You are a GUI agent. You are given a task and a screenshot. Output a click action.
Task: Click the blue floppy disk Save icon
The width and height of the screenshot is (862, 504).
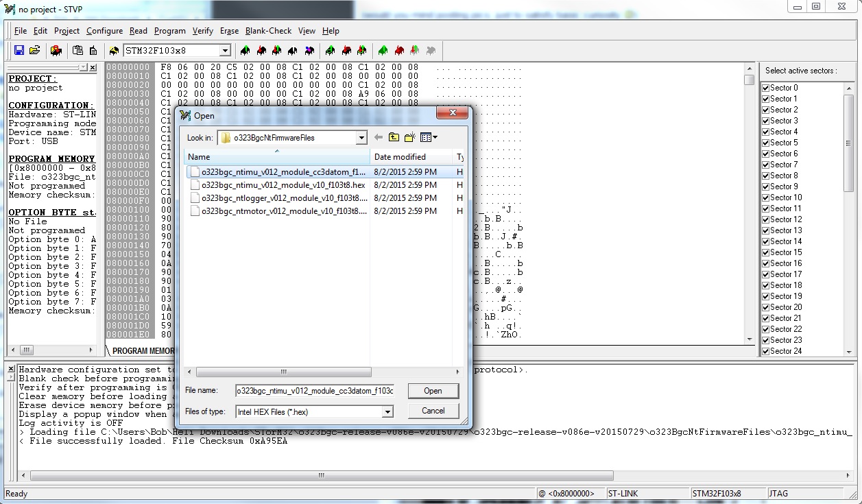pos(19,51)
